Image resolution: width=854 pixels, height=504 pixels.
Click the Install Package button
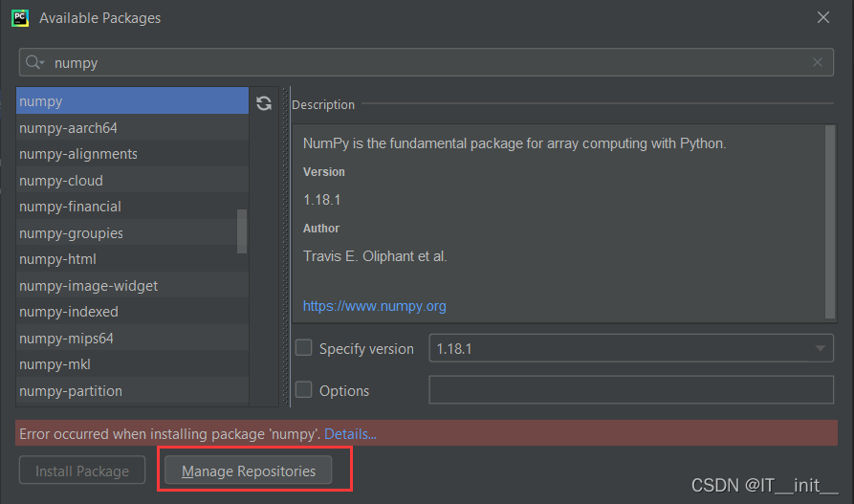tap(82, 471)
